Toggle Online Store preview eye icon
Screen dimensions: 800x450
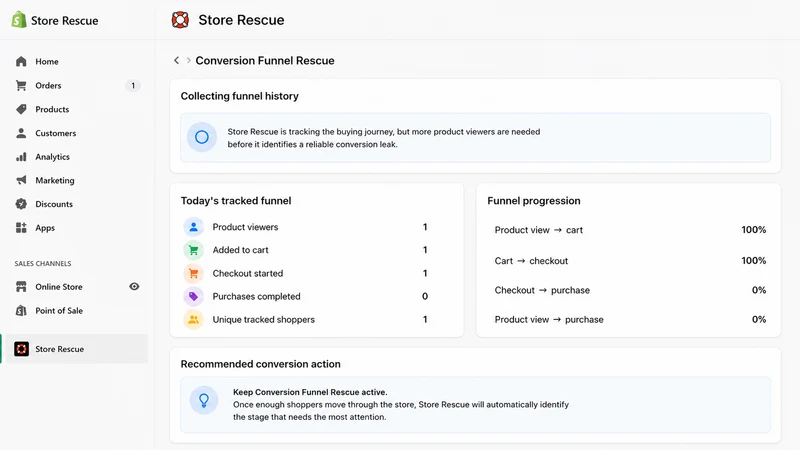pyautogui.click(x=134, y=287)
